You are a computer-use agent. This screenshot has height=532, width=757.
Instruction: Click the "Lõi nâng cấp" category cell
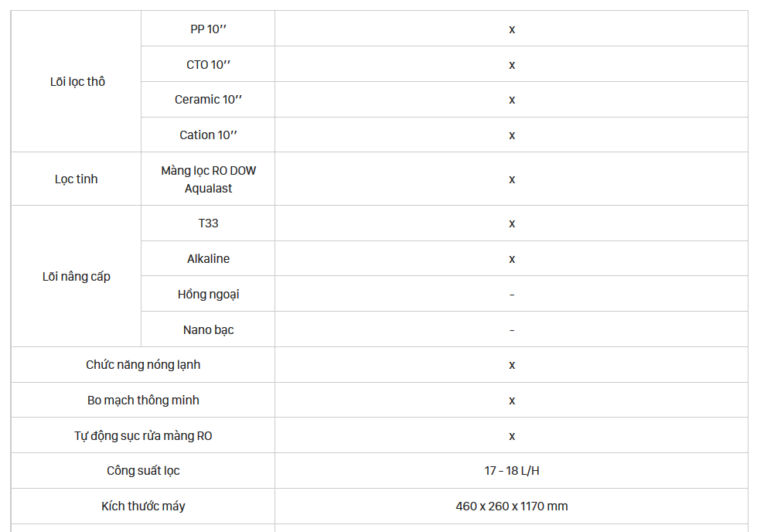pyautogui.click(x=77, y=277)
